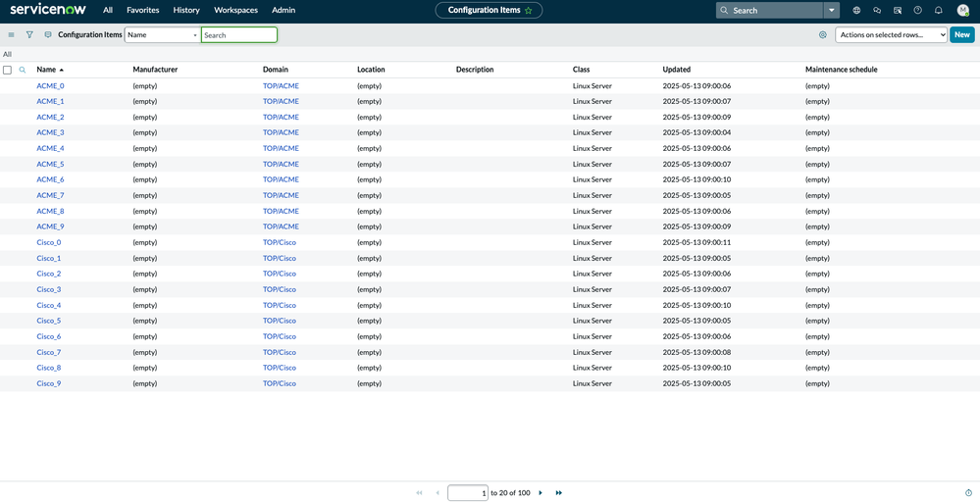Sort by the Description column header
This screenshot has height=502, width=980.
point(475,70)
